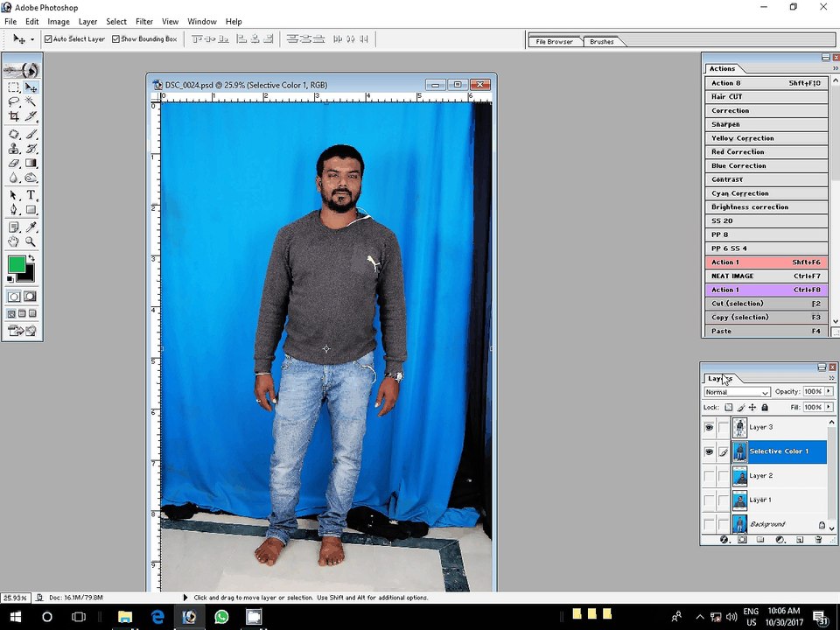Click Jump to ImageReady icon
840x630 pixels.
(x=22, y=331)
